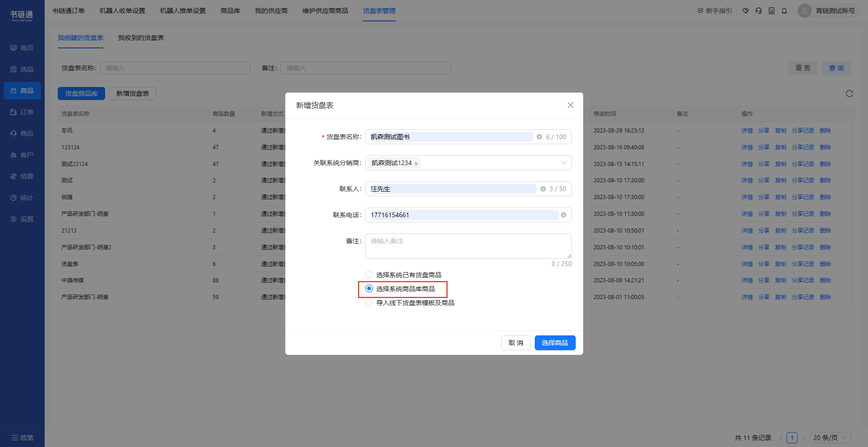Open 机器人推单设置 top menu
Image resolution: width=868 pixels, height=447 pixels.
click(183, 11)
